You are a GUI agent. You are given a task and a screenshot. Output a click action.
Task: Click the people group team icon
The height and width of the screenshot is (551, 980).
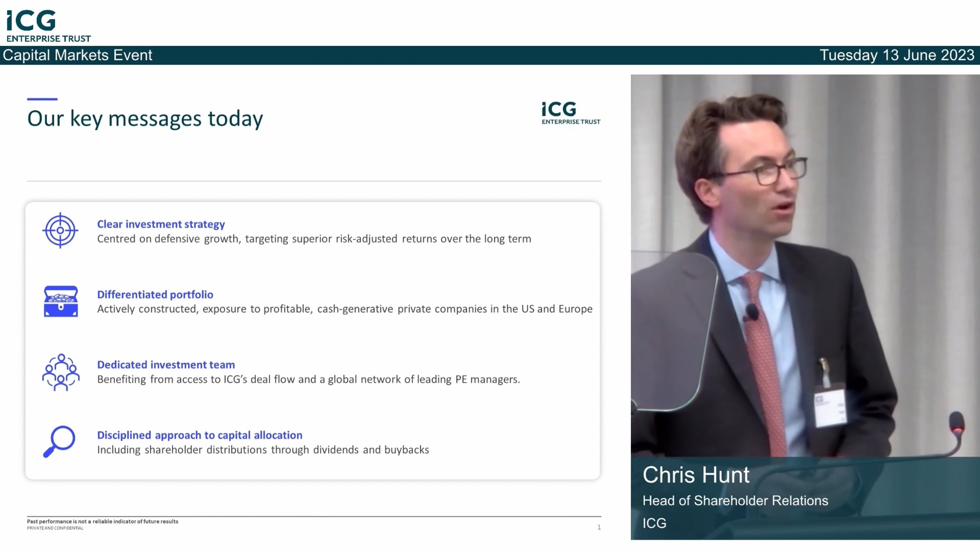tap(61, 372)
